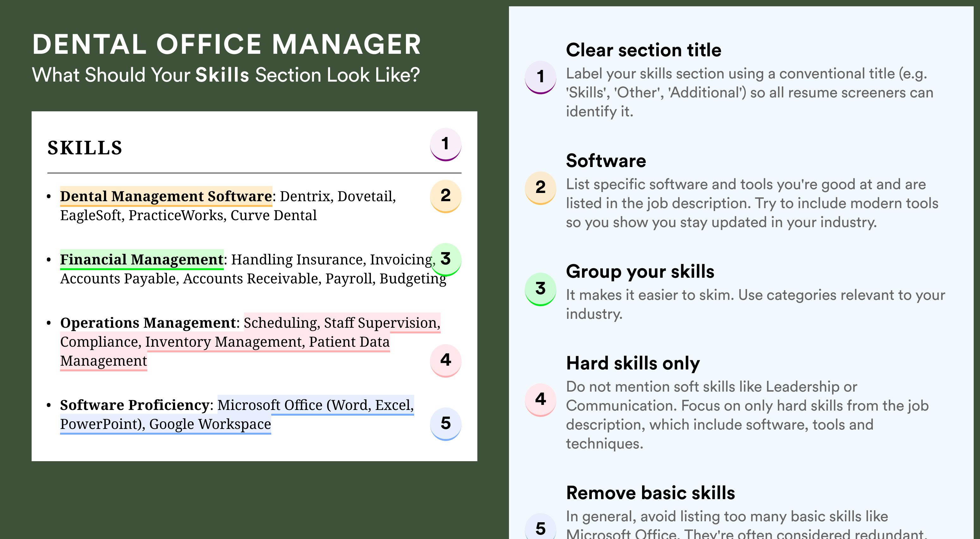Select the Dental Management Software highlighted label

pyautogui.click(x=166, y=196)
